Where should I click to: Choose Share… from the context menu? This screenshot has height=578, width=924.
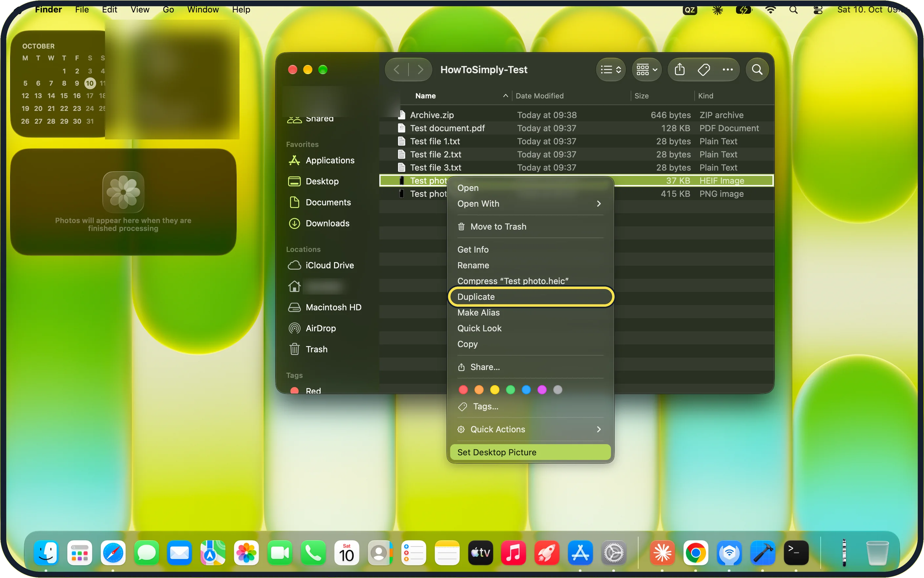pyautogui.click(x=530, y=367)
